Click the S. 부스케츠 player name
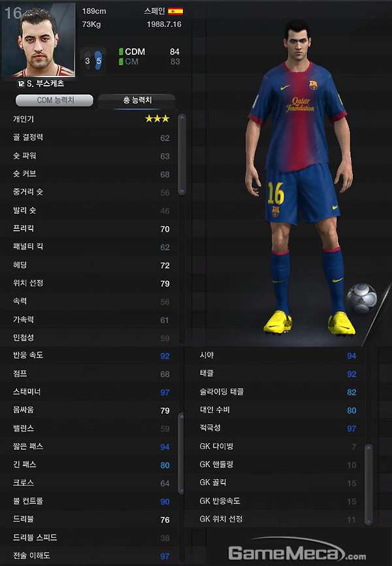Viewport: 392px width, 566px height. (46, 84)
